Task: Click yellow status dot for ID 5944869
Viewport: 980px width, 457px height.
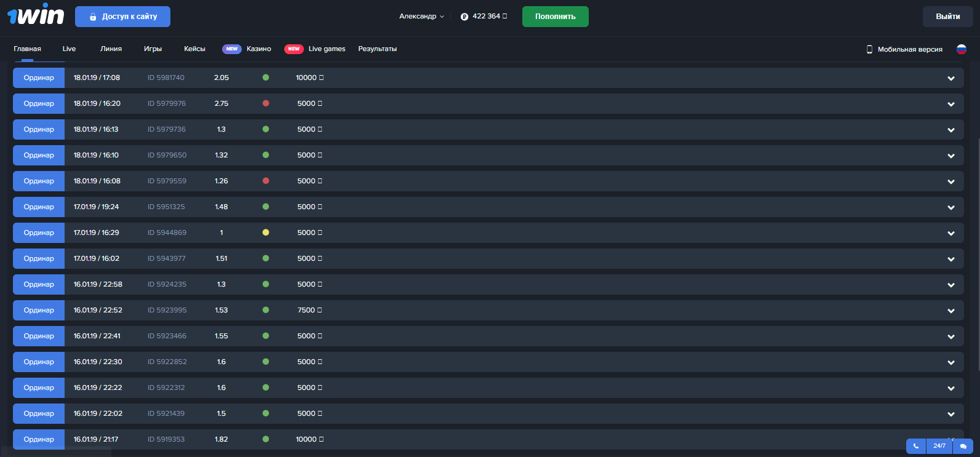Action: click(x=266, y=232)
